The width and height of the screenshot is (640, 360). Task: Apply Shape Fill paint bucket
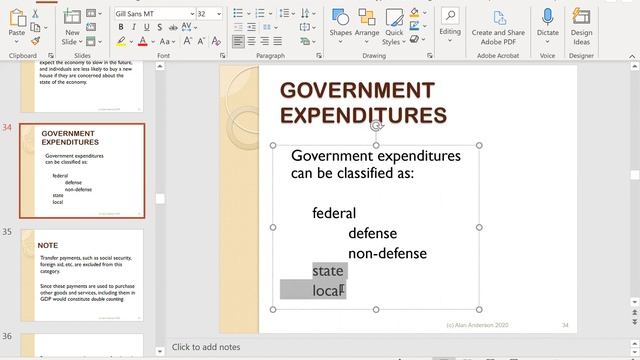[415, 13]
